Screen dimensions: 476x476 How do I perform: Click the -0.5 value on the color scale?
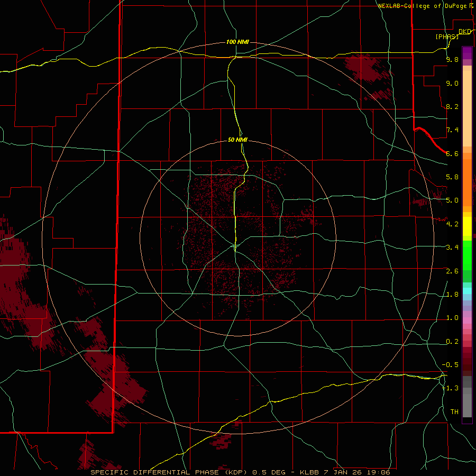[450, 365]
